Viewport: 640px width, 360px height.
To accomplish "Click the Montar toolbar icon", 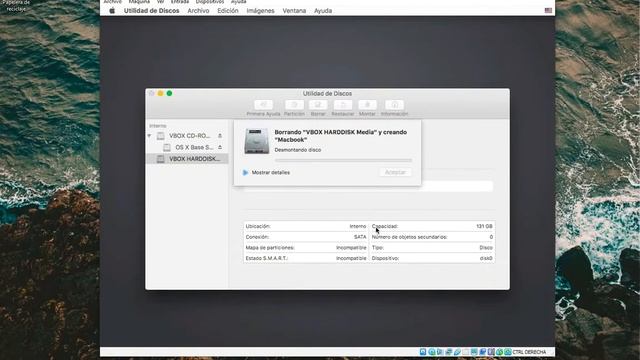I will point(367,105).
